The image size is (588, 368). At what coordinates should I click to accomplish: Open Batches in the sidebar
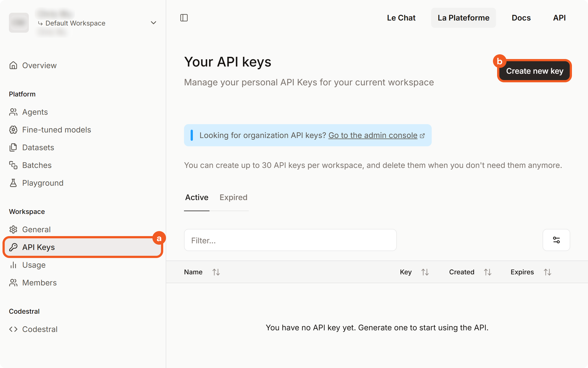click(37, 165)
